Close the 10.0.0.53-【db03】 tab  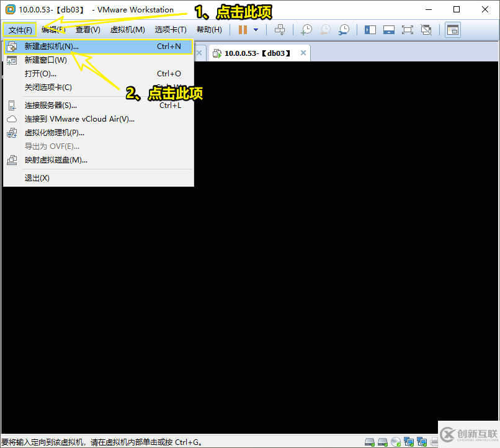[x=303, y=53]
